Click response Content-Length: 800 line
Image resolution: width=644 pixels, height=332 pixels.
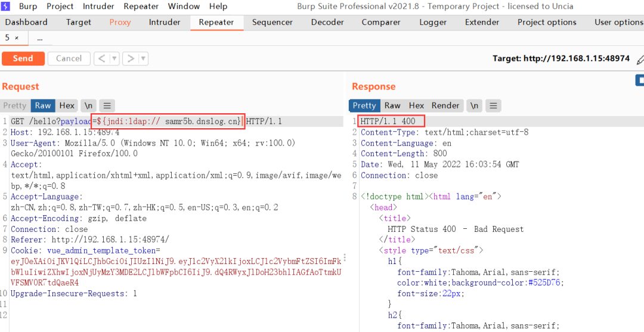click(x=403, y=154)
